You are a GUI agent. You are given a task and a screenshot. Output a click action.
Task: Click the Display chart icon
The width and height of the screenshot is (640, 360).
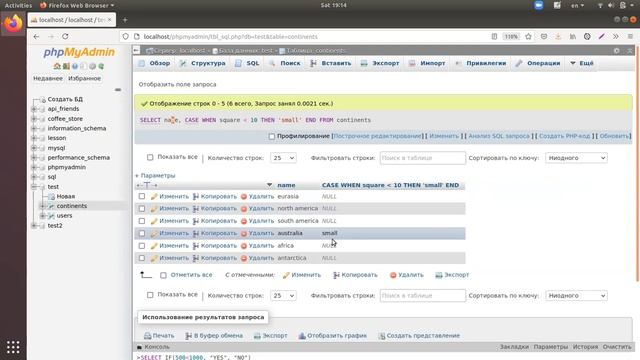pyautogui.click(x=302, y=336)
